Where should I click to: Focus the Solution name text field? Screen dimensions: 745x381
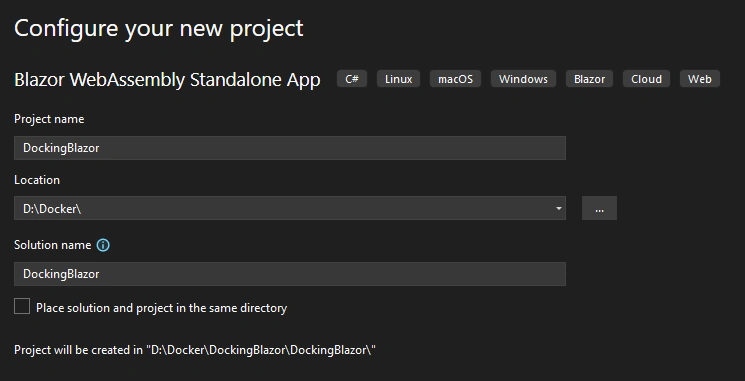click(290, 274)
